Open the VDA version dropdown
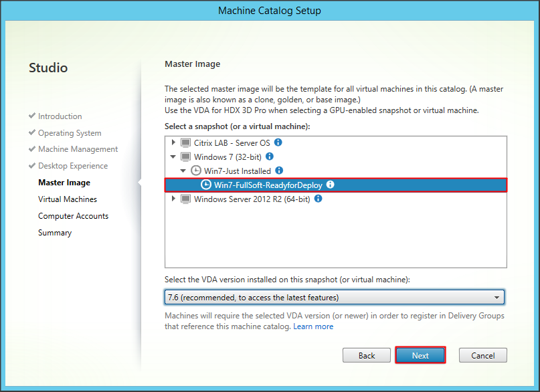This screenshot has height=392, width=540. (x=497, y=297)
